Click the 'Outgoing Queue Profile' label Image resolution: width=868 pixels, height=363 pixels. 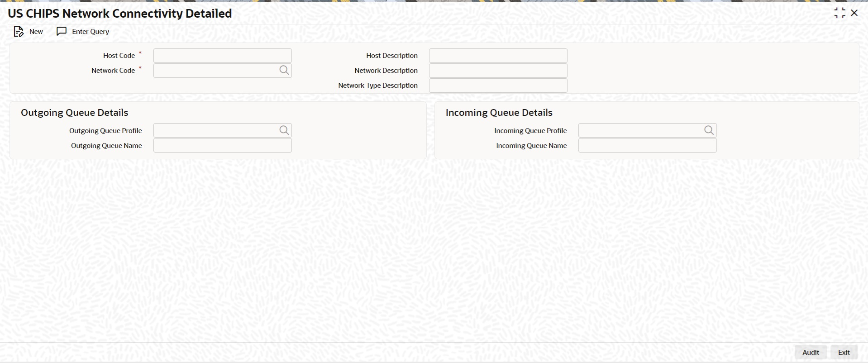click(105, 130)
